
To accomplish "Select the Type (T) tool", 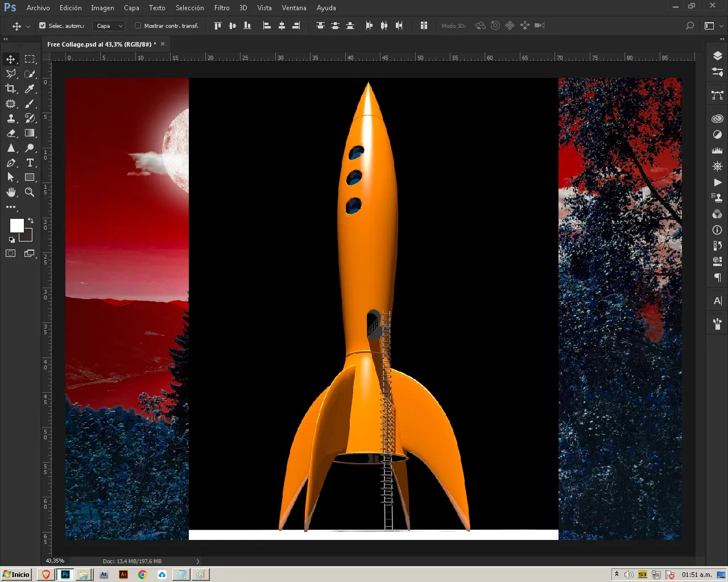I will [30, 163].
